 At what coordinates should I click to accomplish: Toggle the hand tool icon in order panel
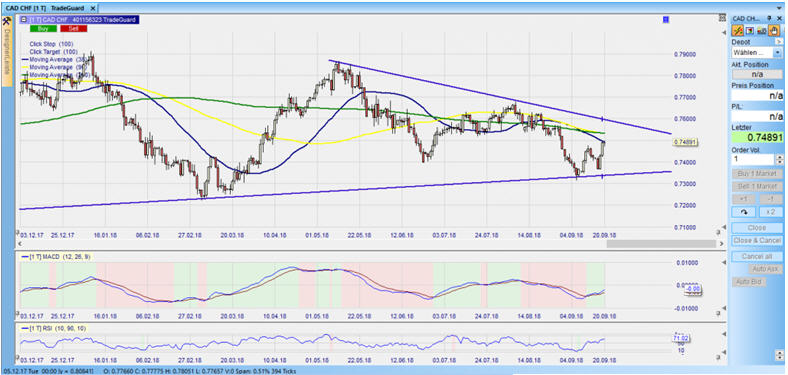773,31
